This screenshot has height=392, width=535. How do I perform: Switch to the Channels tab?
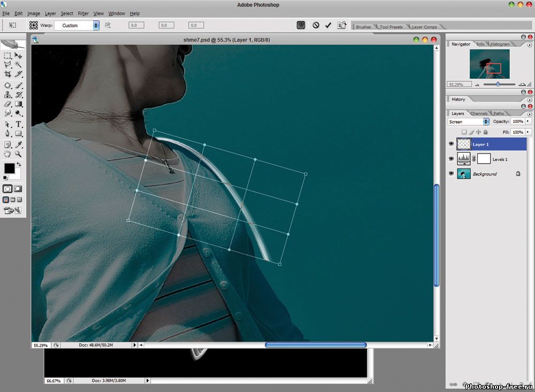coord(479,113)
